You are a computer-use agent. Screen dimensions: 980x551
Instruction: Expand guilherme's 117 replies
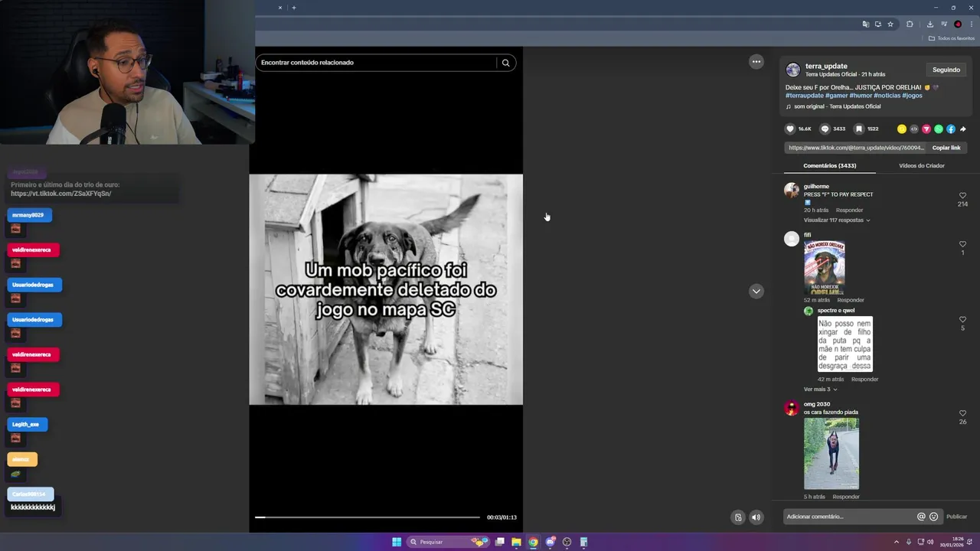(836, 220)
